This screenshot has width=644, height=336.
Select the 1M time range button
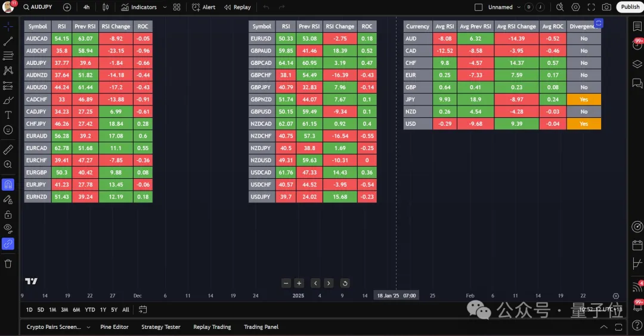[x=52, y=310]
